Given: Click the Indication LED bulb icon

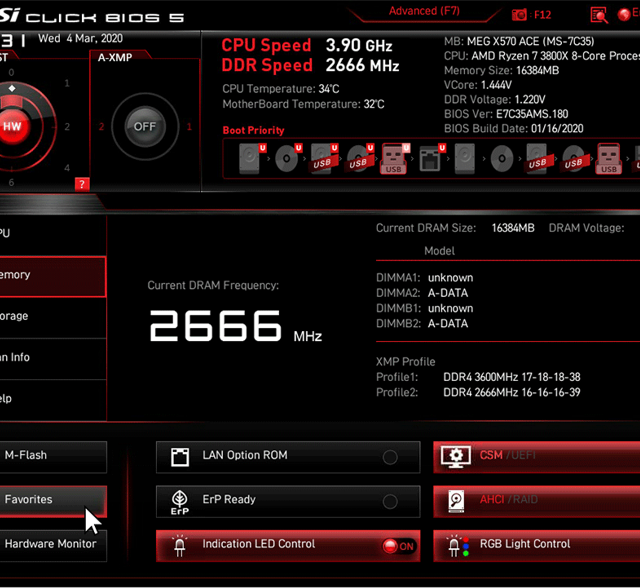Looking at the screenshot, I should pyautogui.click(x=180, y=546).
